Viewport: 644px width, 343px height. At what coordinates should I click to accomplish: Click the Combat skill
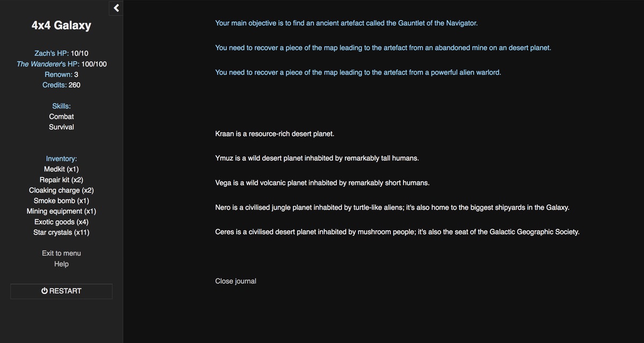click(x=61, y=116)
